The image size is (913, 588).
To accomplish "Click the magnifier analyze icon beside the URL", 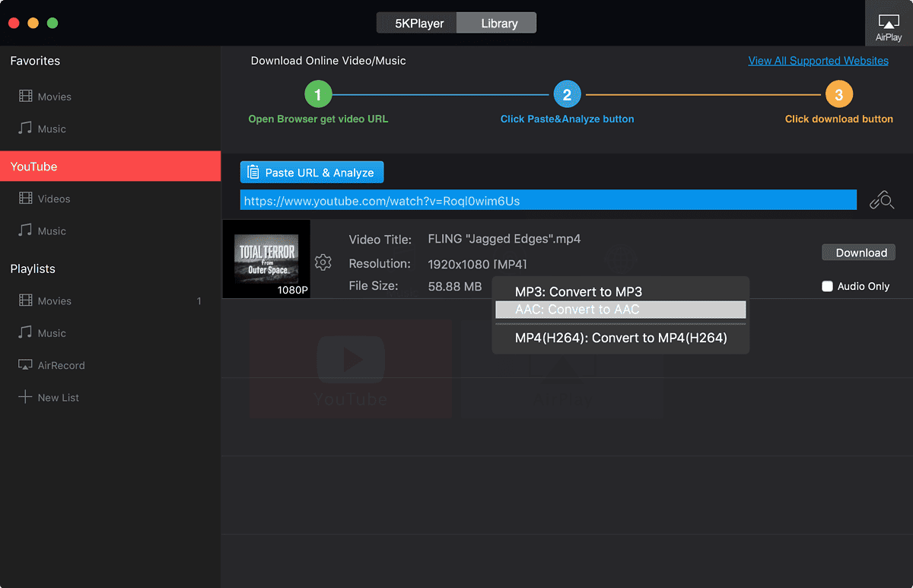I will 882,199.
